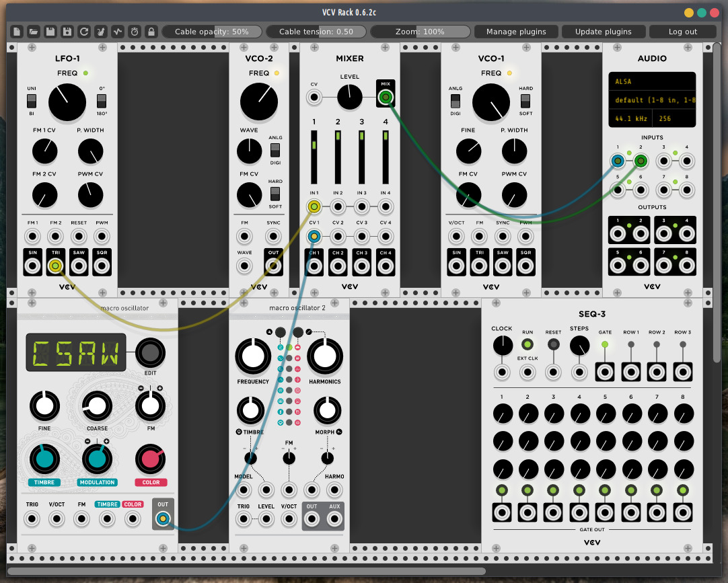Viewport: 728px width, 583px height.
Task: Click the Mixer CH 4 output jack
Action: click(386, 266)
